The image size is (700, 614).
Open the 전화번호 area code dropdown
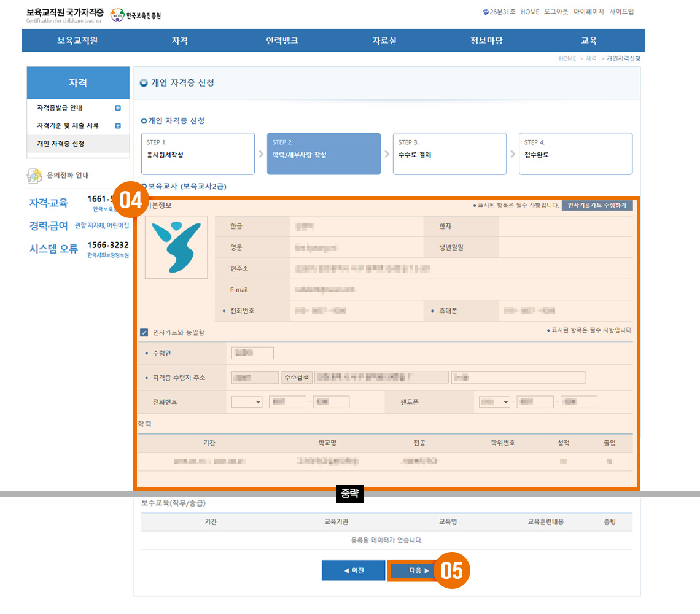point(247,402)
